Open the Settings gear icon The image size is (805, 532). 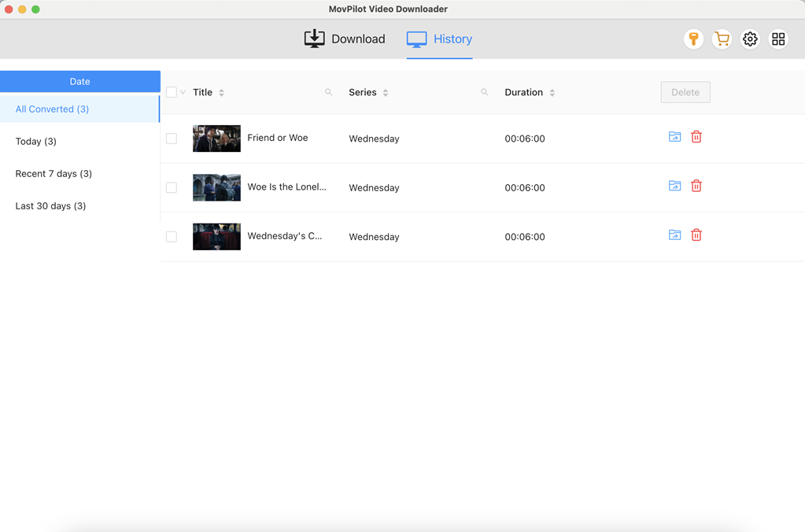[x=750, y=39]
